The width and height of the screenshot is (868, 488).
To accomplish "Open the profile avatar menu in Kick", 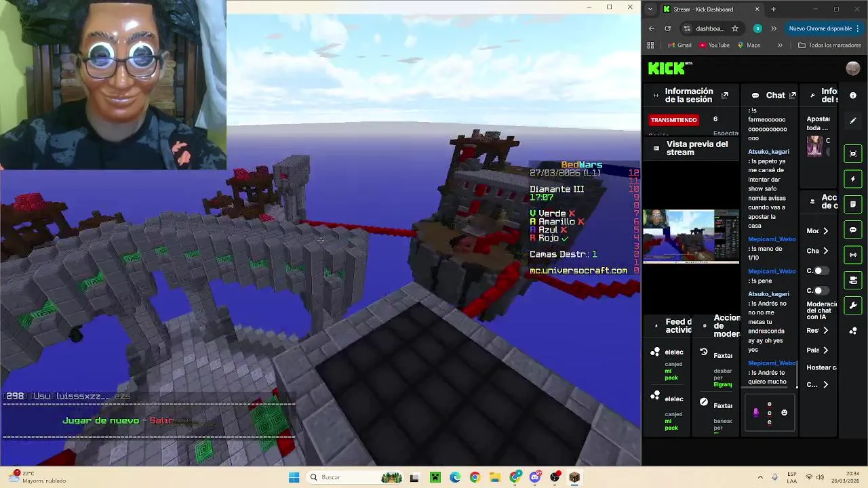I will click(x=853, y=68).
